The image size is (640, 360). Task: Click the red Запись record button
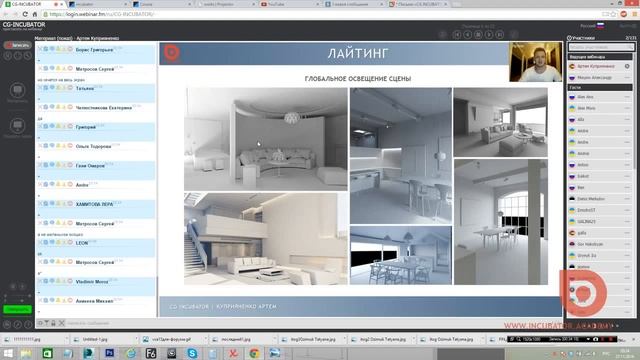[18, 45]
